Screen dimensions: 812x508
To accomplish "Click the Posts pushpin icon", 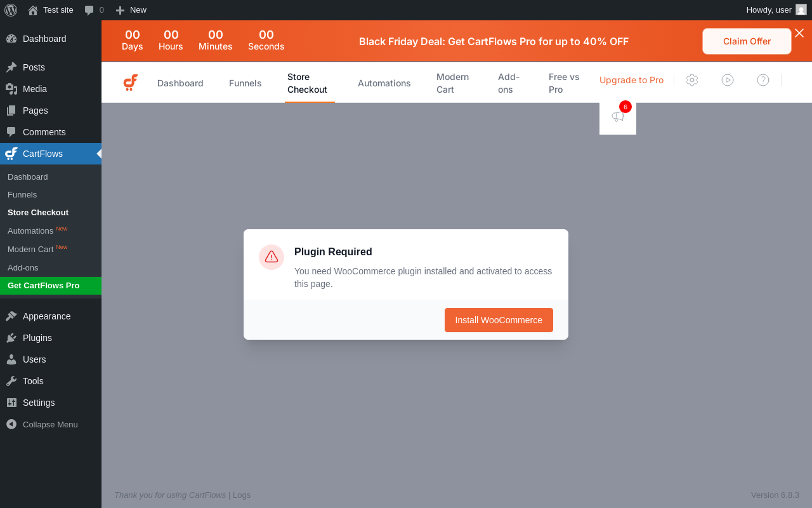I will coord(11,67).
